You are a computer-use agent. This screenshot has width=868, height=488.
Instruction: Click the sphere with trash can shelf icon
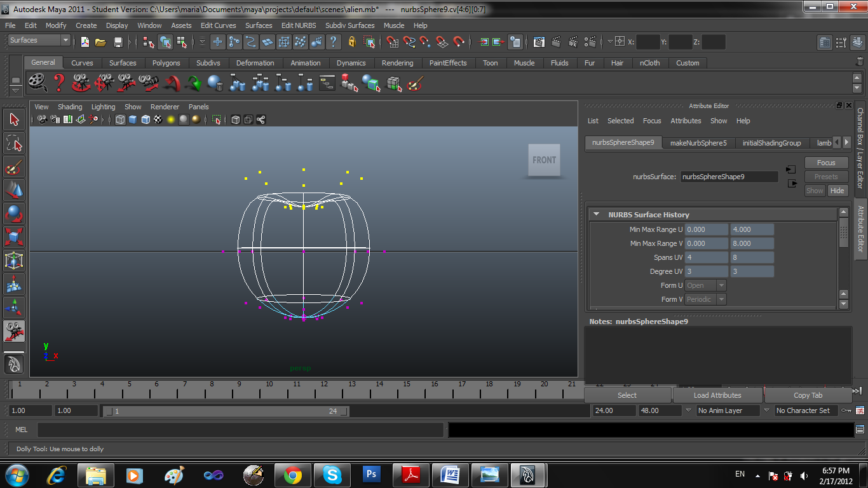click(x=215, y=83)
